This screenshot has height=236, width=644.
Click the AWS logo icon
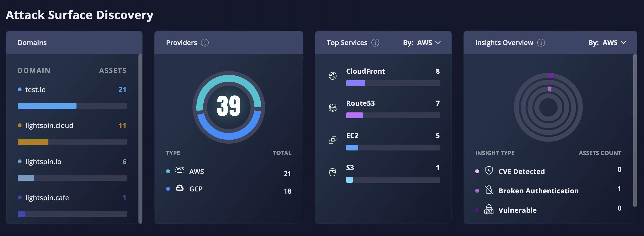[x=179, y=170]
